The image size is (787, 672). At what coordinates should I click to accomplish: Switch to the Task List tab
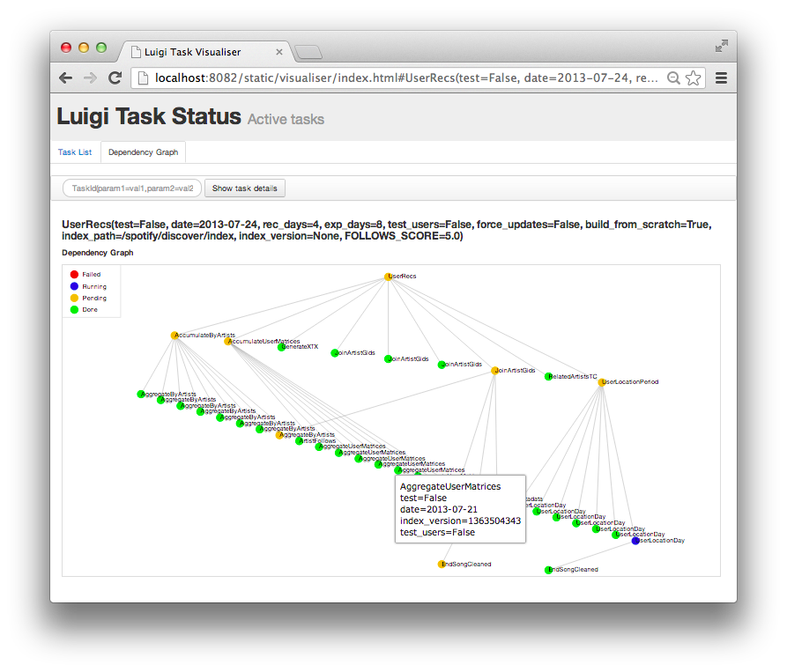point(75,151)
